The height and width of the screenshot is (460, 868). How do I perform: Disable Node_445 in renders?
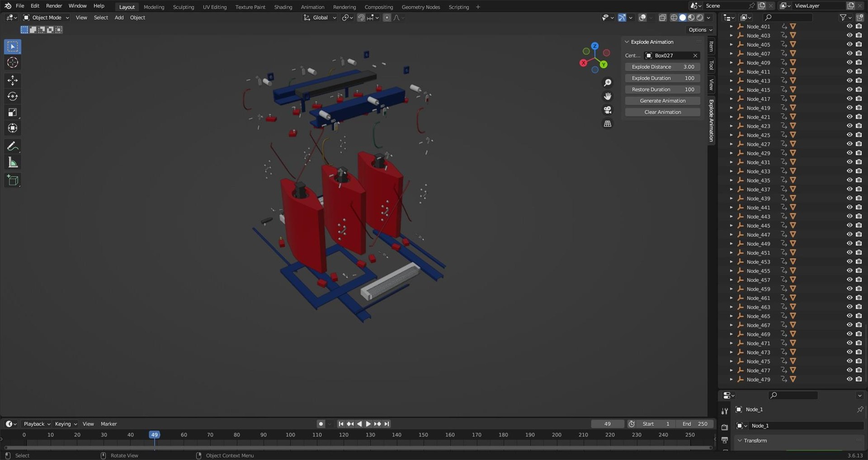(x=859, y=225)
